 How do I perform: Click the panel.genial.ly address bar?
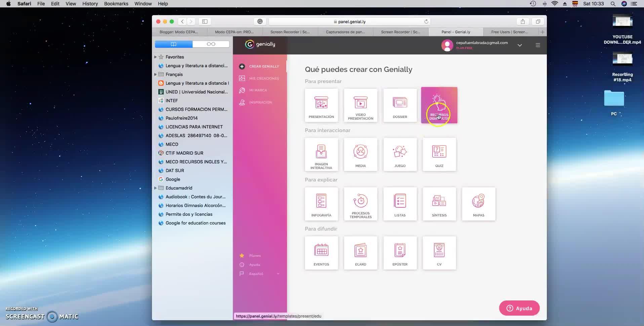tap(350, 22)
